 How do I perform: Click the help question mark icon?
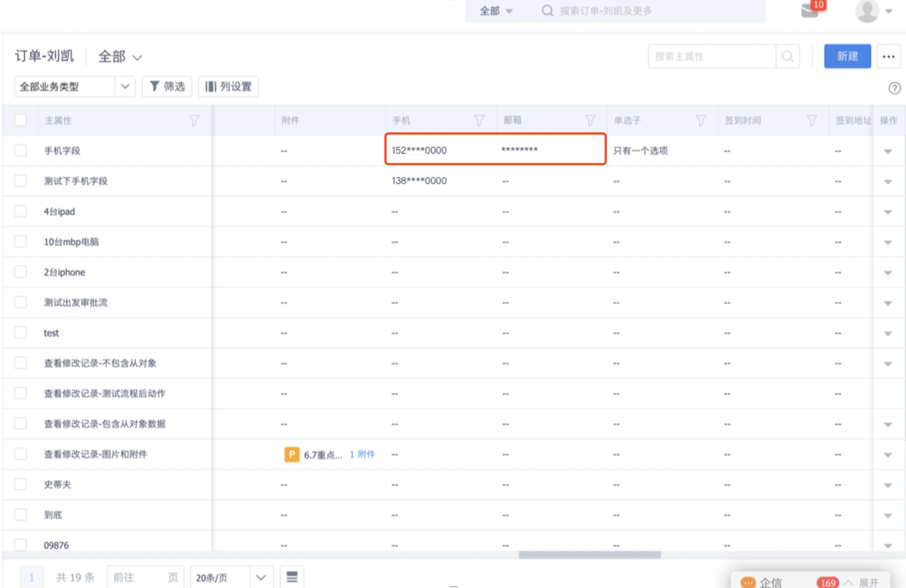[x=894, y=88]
